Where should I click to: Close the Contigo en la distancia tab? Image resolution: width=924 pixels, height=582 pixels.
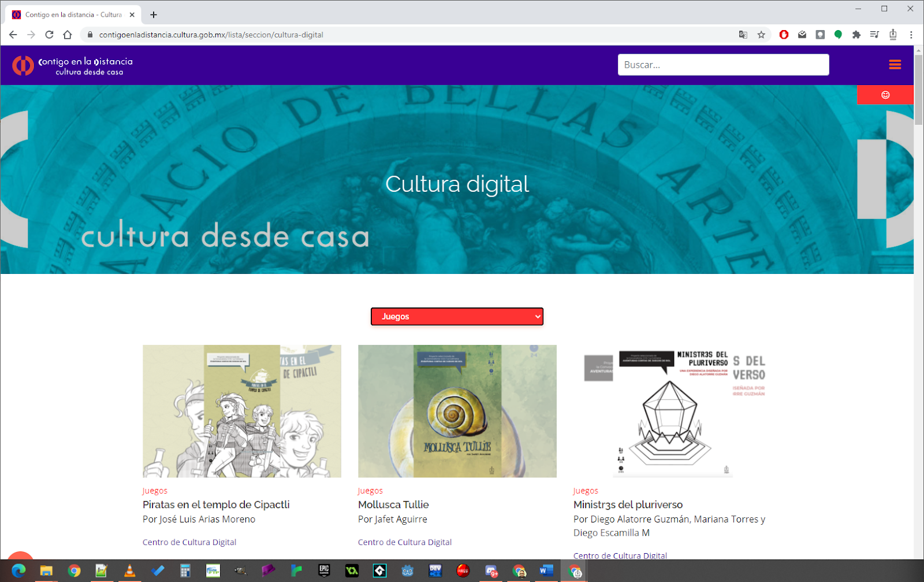(132, 15)
